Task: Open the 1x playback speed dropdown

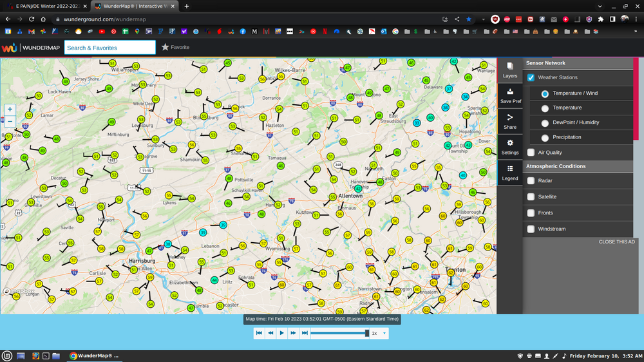Action: [379, 333]
